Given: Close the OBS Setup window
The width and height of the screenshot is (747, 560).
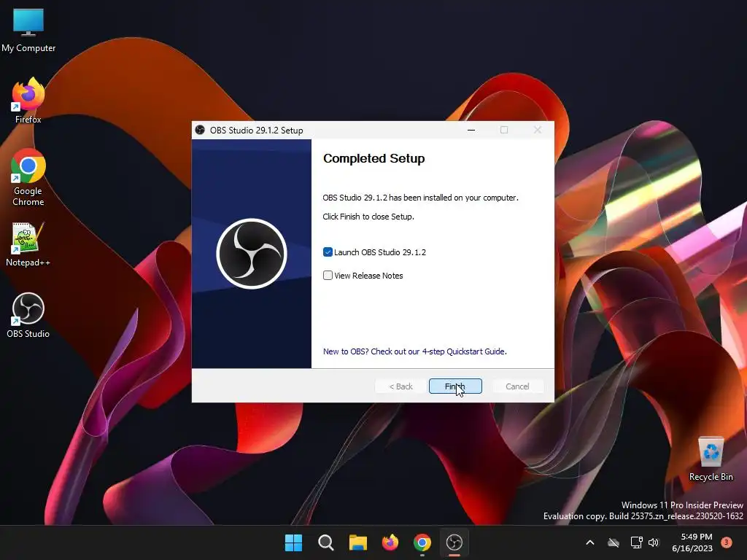Looking at the screenshot, I should (538, 130).
